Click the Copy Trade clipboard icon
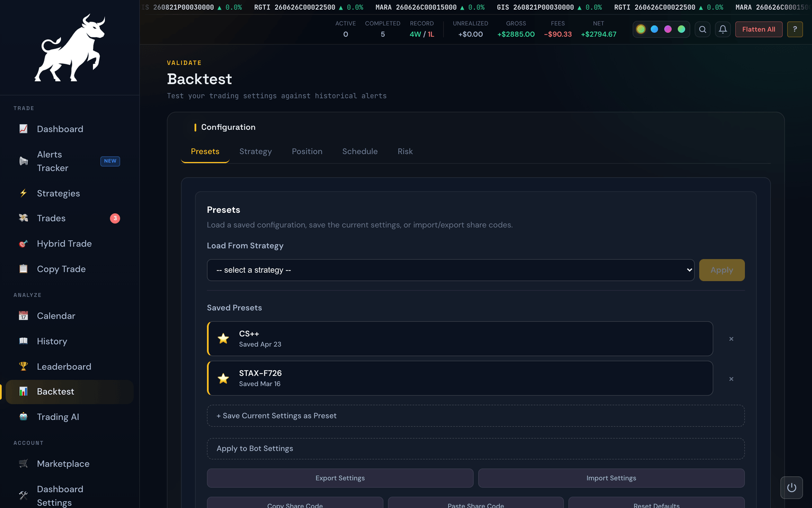 coord(23,269)
